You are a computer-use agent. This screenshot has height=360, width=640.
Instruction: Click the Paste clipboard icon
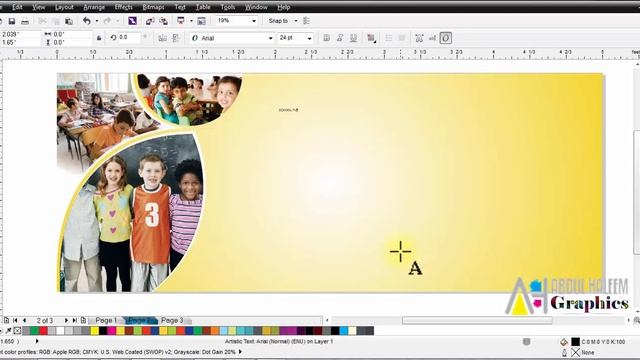click(x=69, y=21)
